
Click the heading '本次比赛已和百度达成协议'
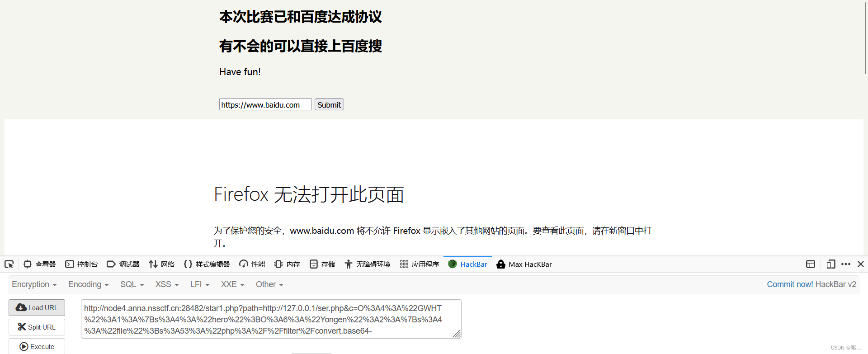tap(301, 17)
